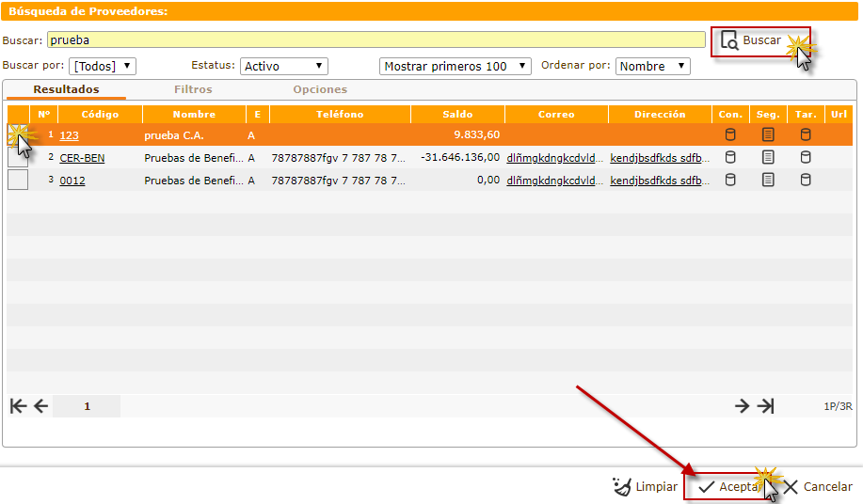Sort by the Saldo column header
The height and width of the screenshot is (504, 863).
click(x=457, y=114)
